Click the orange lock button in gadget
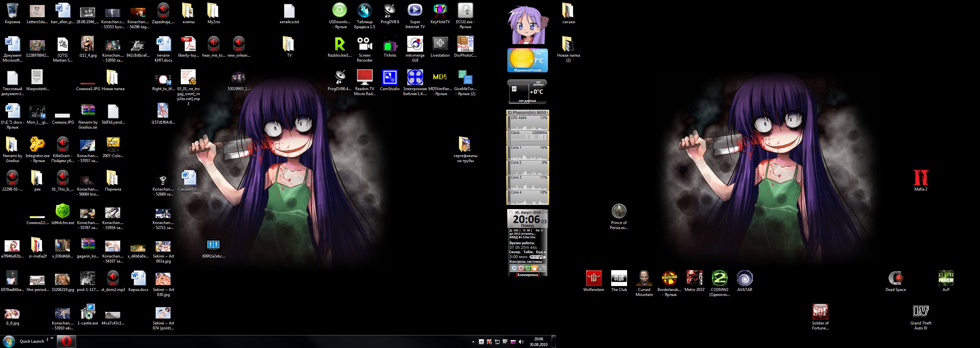 tap(534, 268)
